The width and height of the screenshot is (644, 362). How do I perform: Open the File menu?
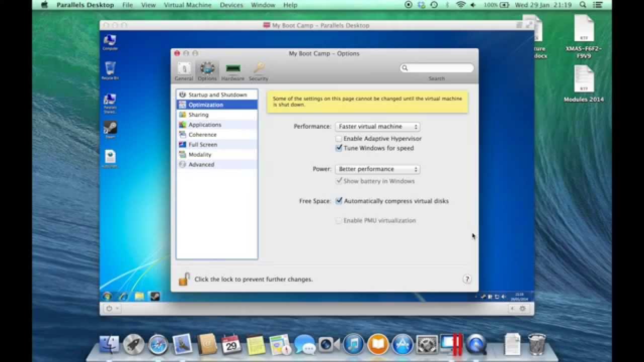[x=128, y=5]
